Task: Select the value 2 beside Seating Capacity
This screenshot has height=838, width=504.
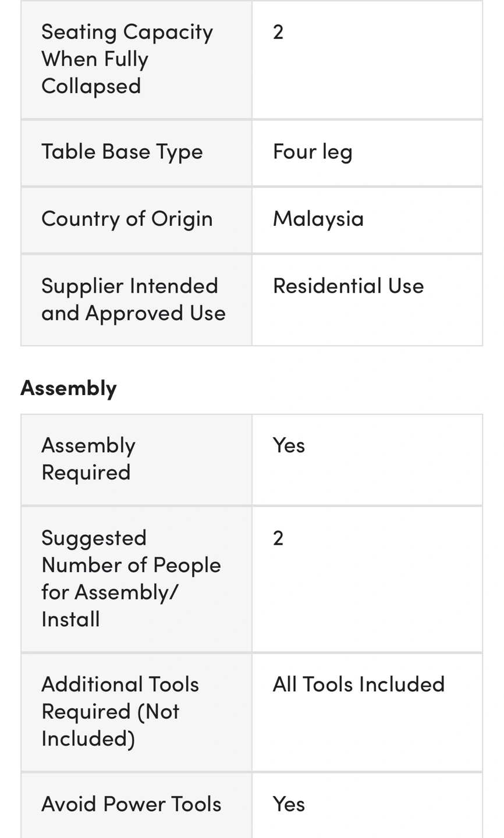Action: tap(278, 31)
